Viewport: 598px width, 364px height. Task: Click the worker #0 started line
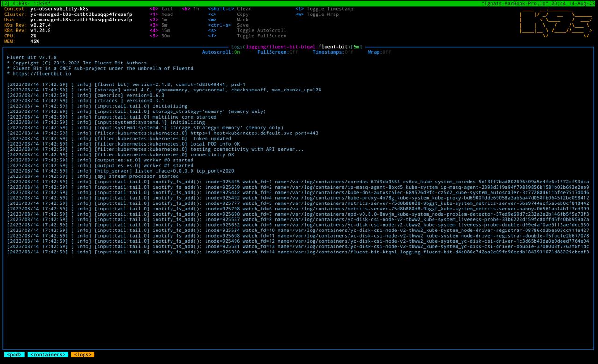pyautogui.click(x=100, y=160)
